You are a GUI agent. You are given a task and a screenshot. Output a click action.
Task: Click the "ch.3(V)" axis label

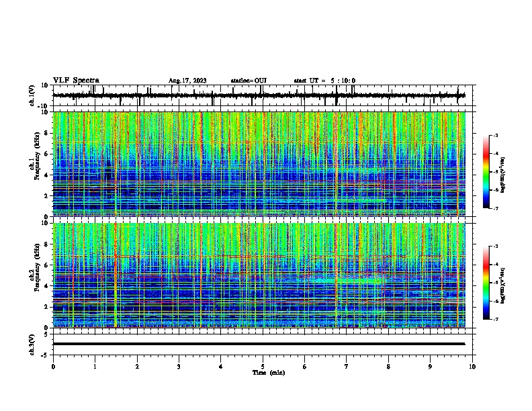(x=32, y=345)
